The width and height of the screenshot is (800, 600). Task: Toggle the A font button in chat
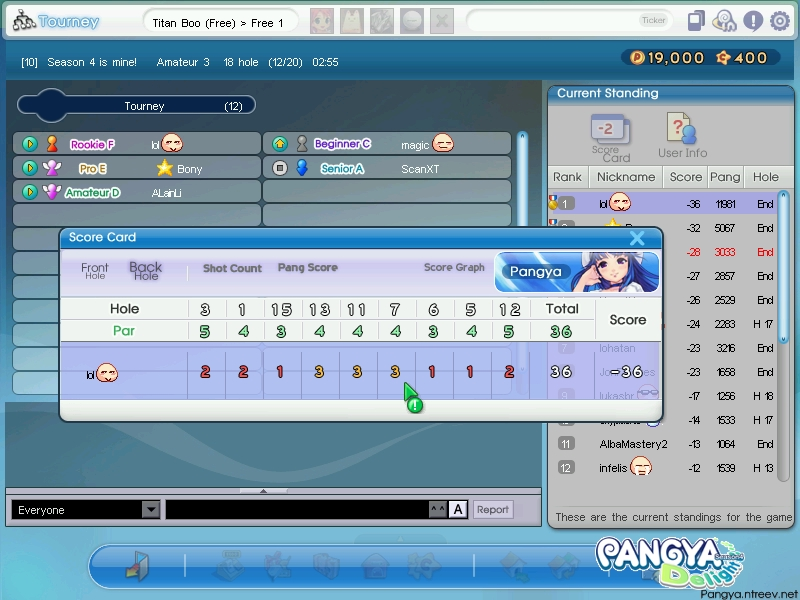click(x=458, y=509)
